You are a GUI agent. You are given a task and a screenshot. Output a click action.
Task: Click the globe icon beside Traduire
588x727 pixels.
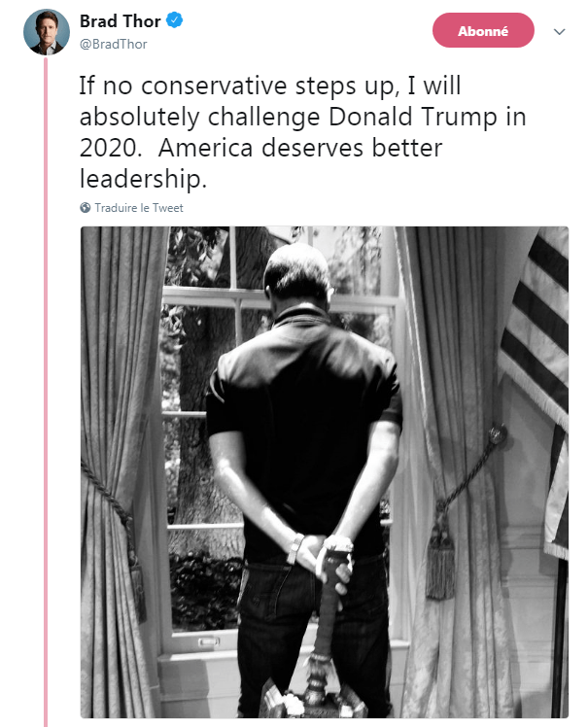click(x=86, y=208)
